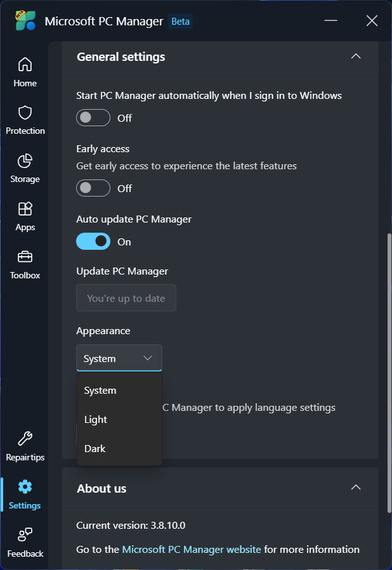392x570 pixels.
Task: Open the Feedback icon
Action: point(25,535)
